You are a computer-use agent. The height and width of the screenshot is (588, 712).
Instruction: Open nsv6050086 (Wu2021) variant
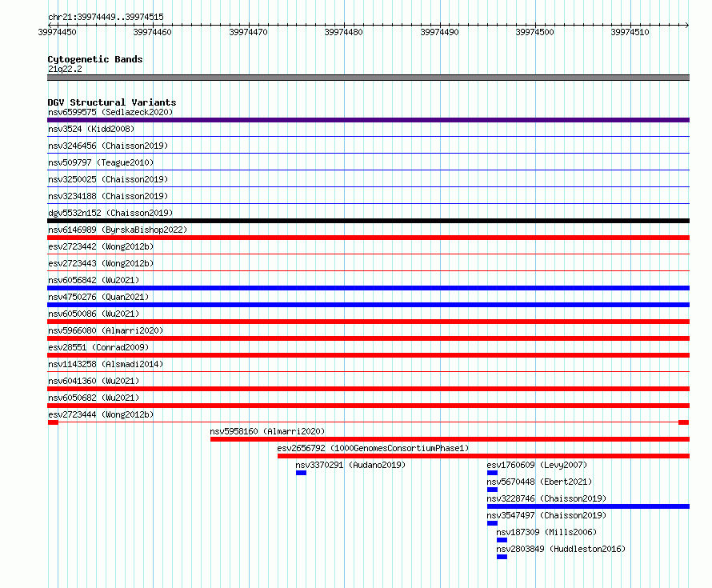pos(94,314)
